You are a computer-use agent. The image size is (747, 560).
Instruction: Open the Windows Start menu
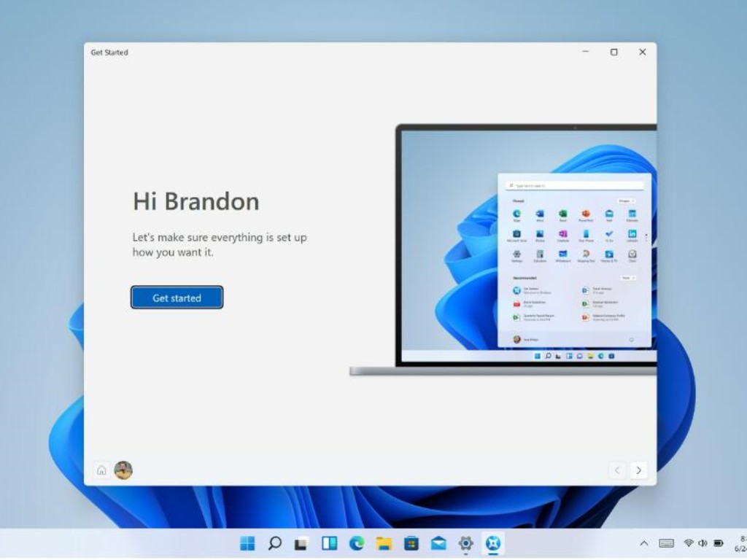click(248, 543)
